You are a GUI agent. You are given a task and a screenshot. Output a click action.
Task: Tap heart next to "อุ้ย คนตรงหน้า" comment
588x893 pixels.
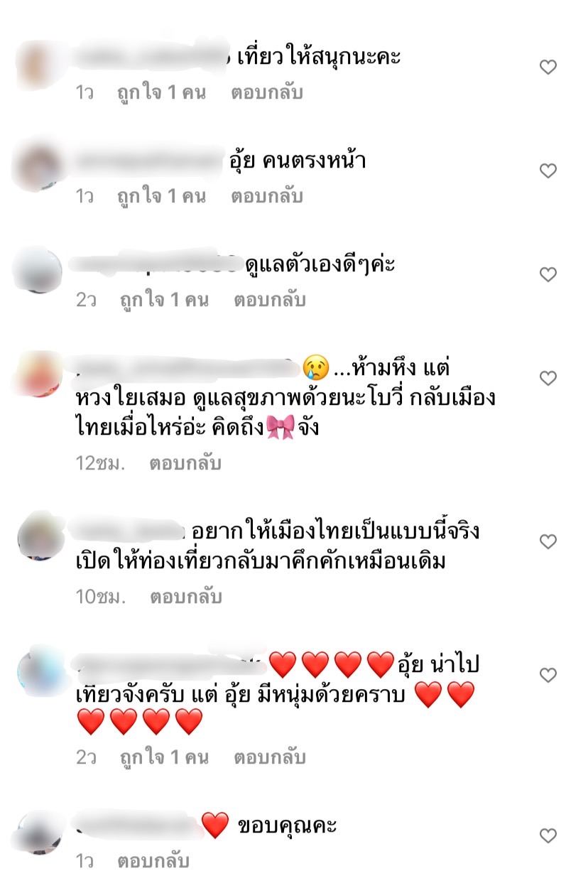tap(548, 171)
